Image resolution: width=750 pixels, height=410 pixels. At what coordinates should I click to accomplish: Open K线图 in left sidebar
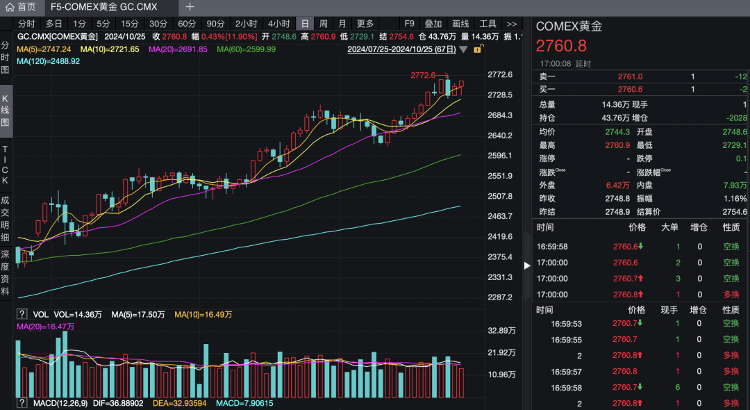pyautogui.click(x=5, y=111)
